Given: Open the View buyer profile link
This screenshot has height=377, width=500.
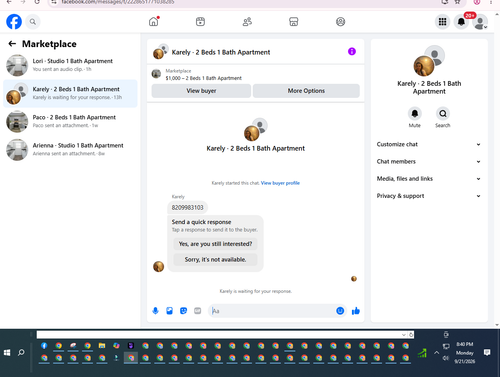Looking at the screenshot, I should (x=280, y=183).
